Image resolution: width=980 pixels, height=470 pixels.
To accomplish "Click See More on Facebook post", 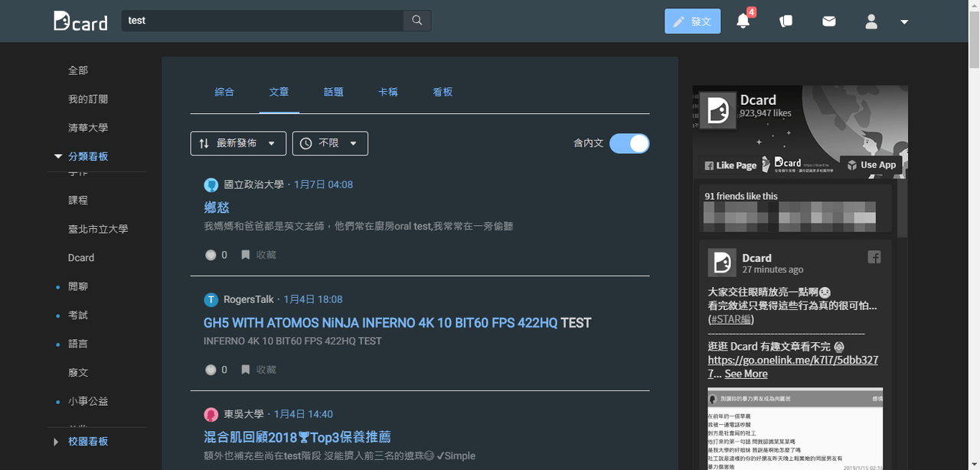I will 746,374.
